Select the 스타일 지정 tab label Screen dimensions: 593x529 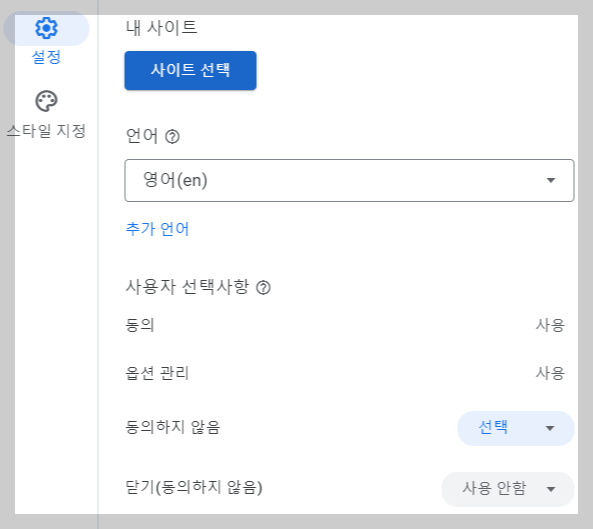(x=46, y=131)
